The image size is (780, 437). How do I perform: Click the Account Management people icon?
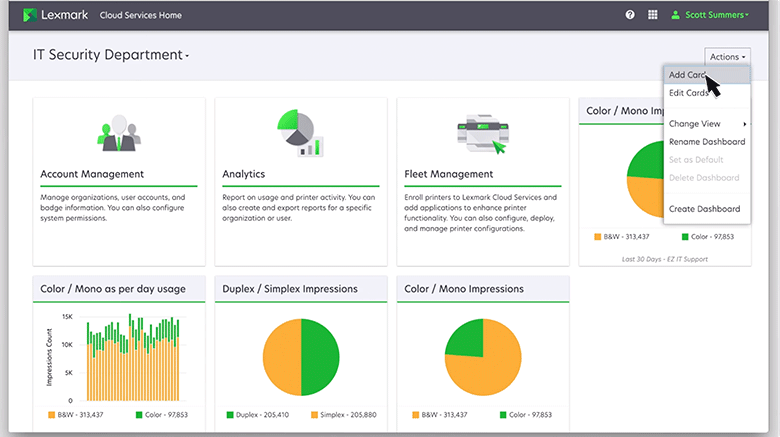(119, 132)
